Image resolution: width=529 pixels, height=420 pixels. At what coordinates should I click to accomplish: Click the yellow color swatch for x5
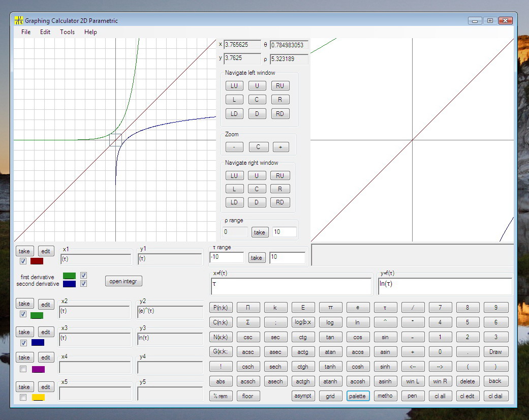point(38,398)
